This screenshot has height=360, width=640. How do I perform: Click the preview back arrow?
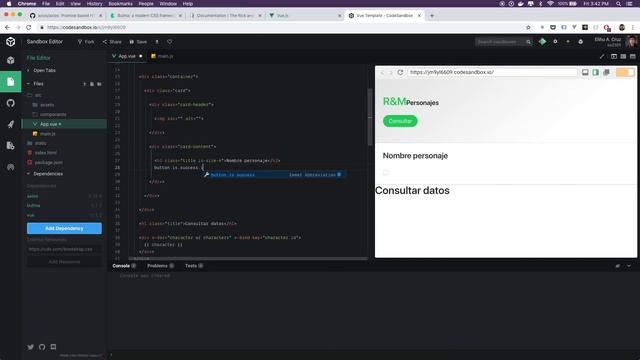point(382,72)
